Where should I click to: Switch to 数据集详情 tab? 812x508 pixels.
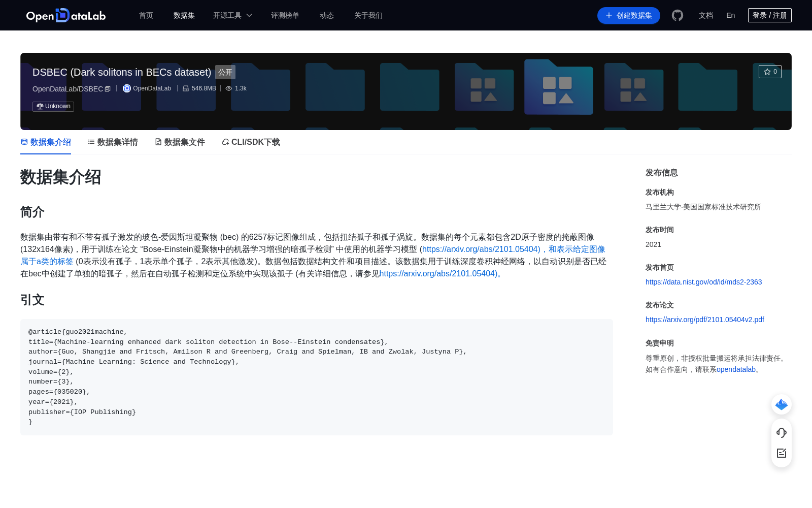pyautogui.click(x=113, y=142)
